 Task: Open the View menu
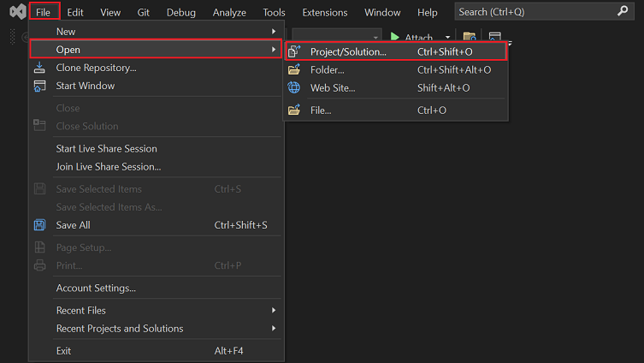pos(110,12)
